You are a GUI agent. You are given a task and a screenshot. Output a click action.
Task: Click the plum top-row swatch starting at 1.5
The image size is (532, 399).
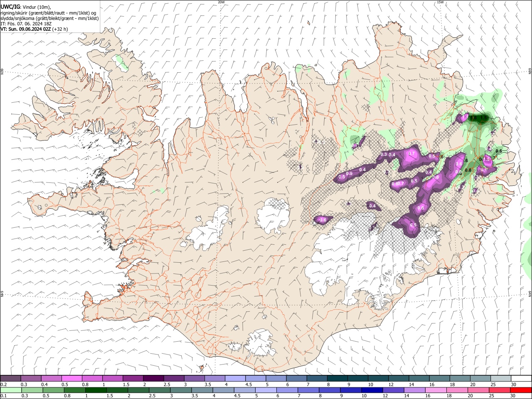point(133,378)
